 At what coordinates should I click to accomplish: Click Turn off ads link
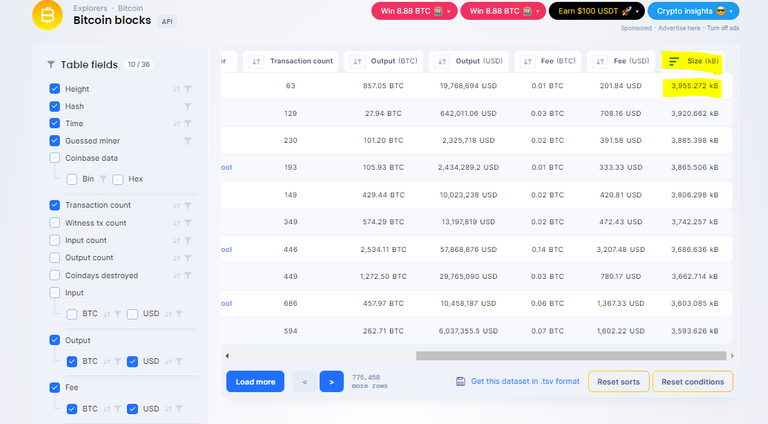[722, 28]
